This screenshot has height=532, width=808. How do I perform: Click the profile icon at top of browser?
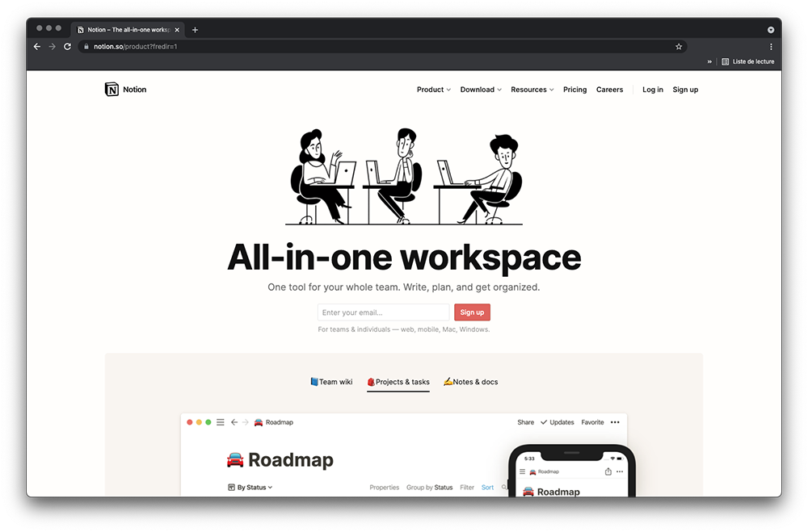(771, 30)
